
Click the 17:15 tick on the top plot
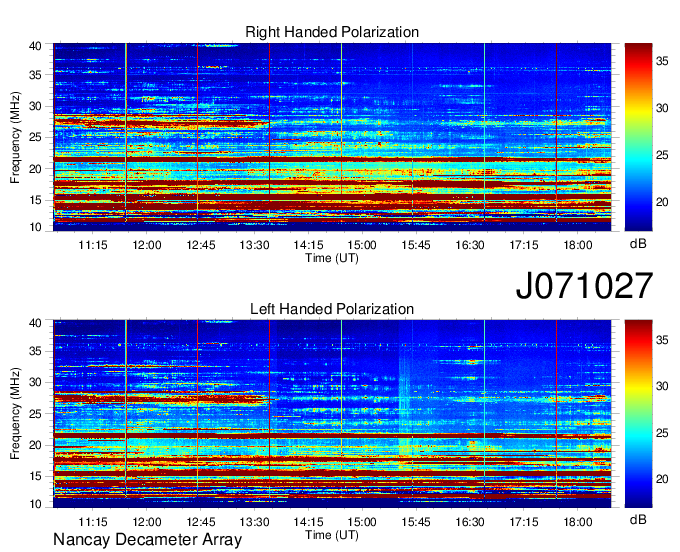524,245
